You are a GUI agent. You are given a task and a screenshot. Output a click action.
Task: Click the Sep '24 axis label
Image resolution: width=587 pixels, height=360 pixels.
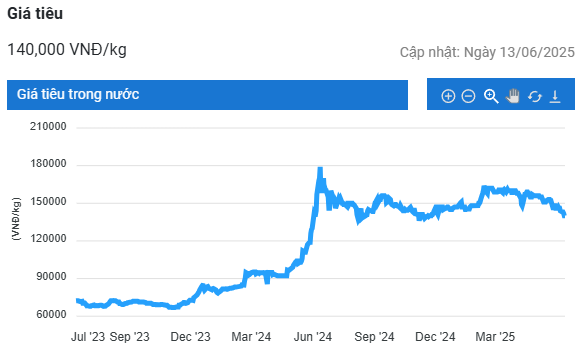(x=374, y=336)
